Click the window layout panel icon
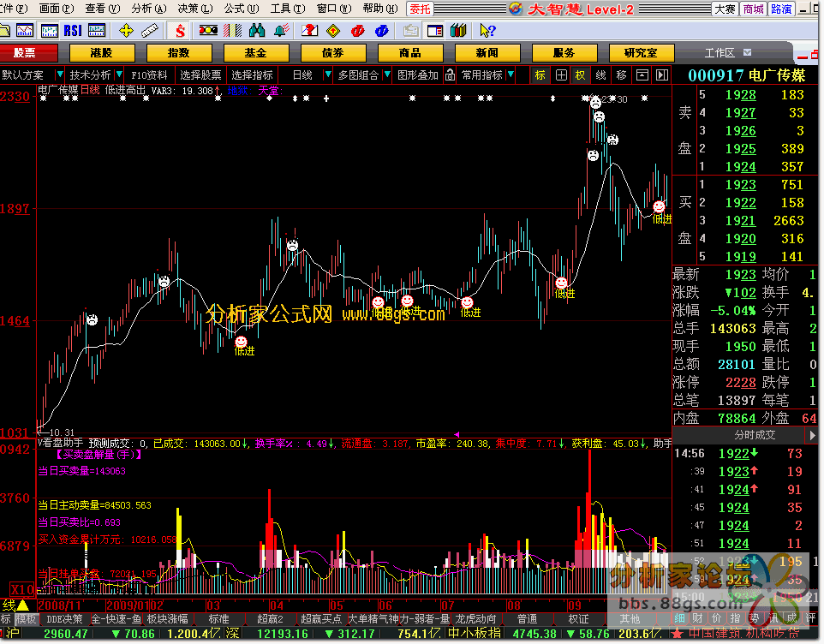 click(x=435, y=31)
